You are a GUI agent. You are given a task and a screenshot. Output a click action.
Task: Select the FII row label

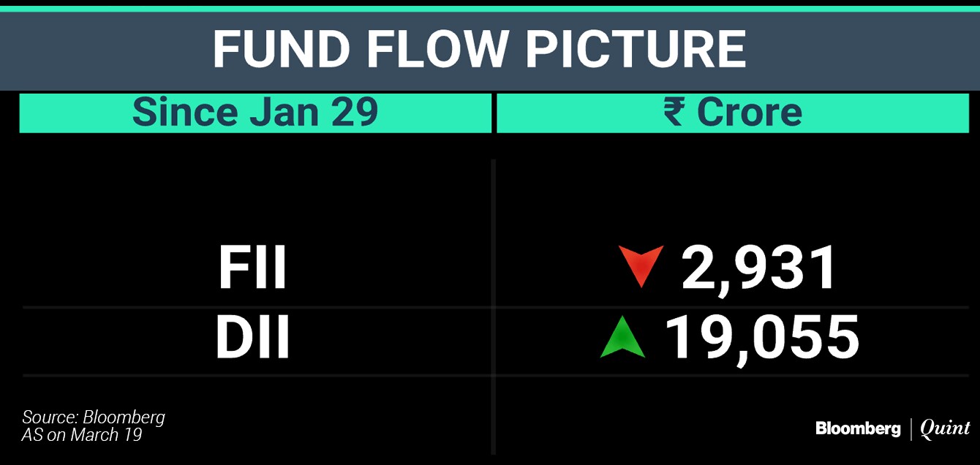coord(253,268)
